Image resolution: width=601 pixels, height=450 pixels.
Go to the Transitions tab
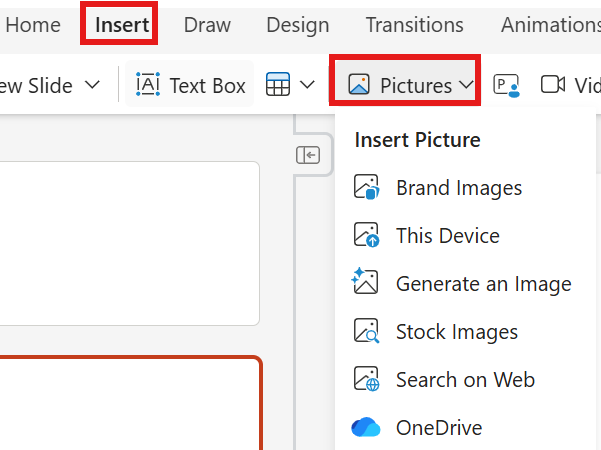(x=415, y=25)
